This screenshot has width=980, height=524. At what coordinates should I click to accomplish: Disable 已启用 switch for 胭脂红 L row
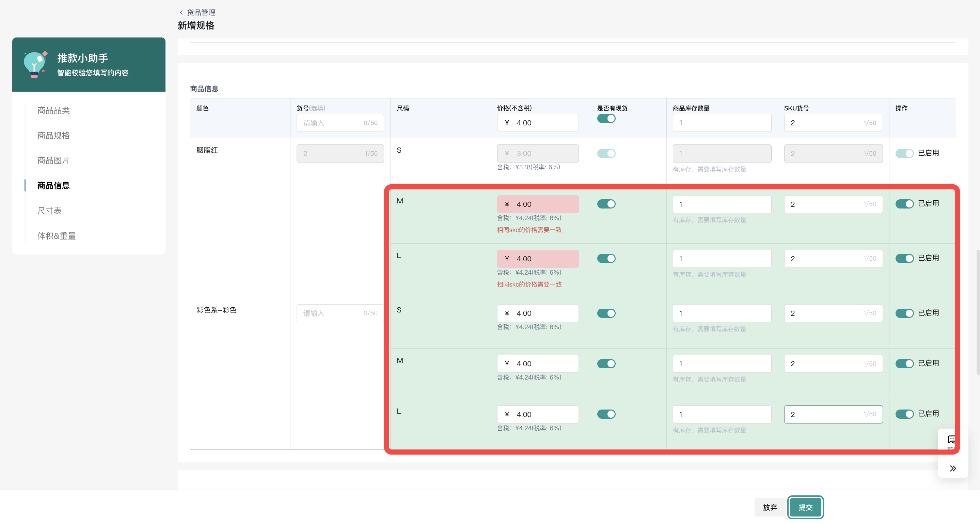pos(905,258)
